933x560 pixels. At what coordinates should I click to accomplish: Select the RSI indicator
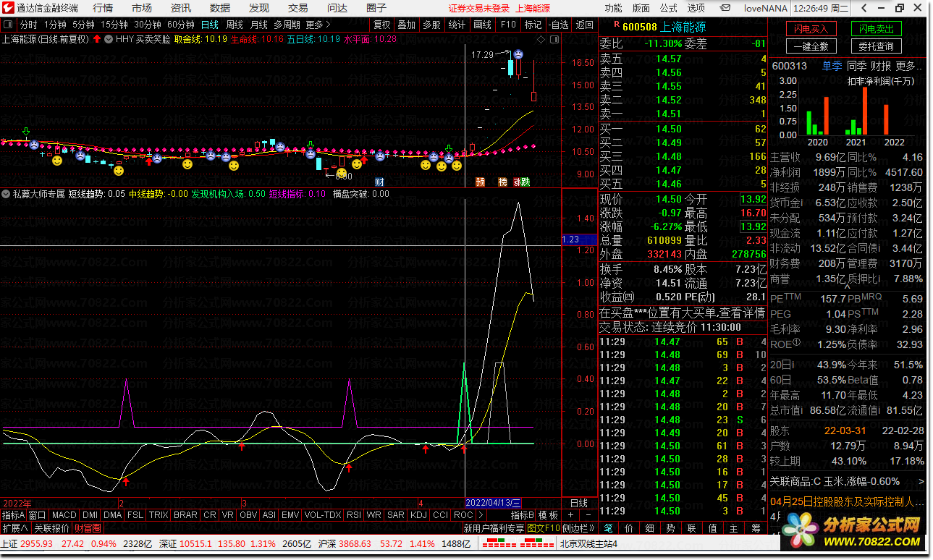pos(353,515)
